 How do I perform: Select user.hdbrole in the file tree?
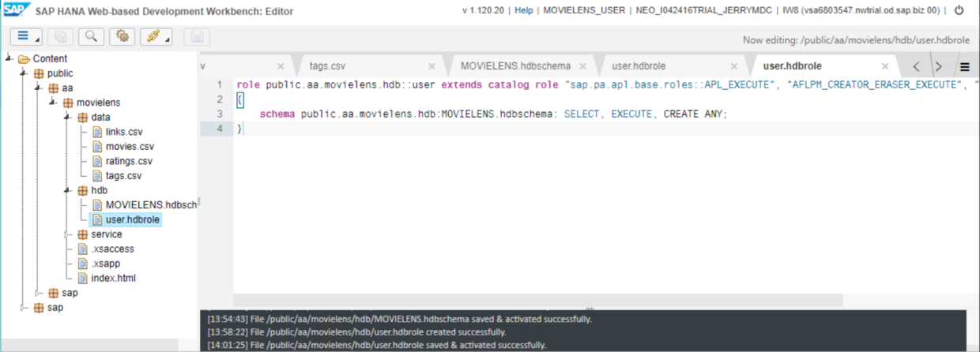132,219
